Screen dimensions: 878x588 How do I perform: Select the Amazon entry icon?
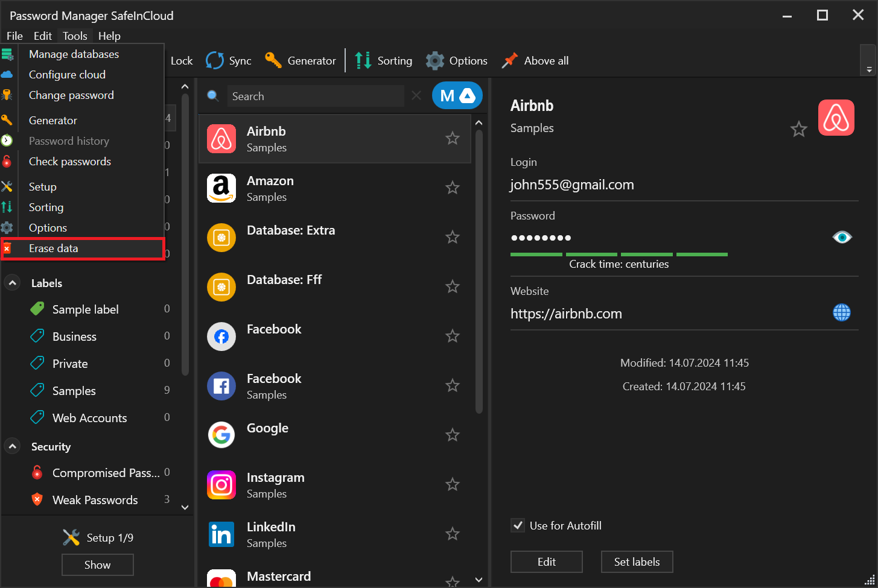click(221, 188)
